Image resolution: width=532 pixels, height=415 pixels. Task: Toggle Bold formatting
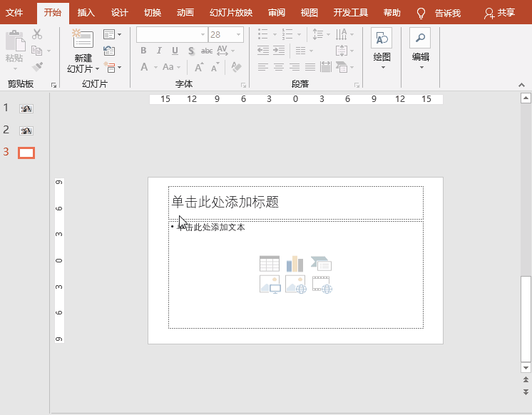pyautogui.click(x=143, y=51)
